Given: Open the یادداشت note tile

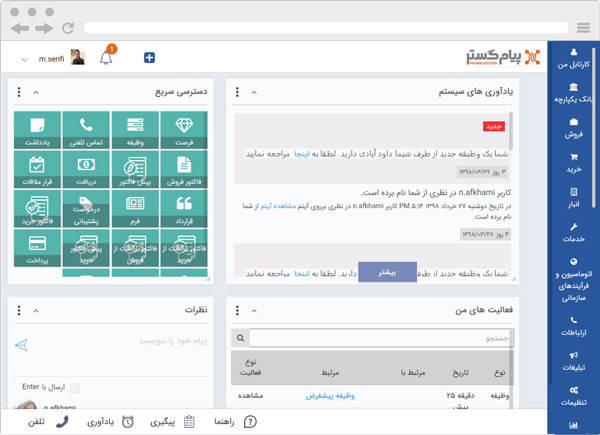Looking at the screenshot, I should coord(38,131).
